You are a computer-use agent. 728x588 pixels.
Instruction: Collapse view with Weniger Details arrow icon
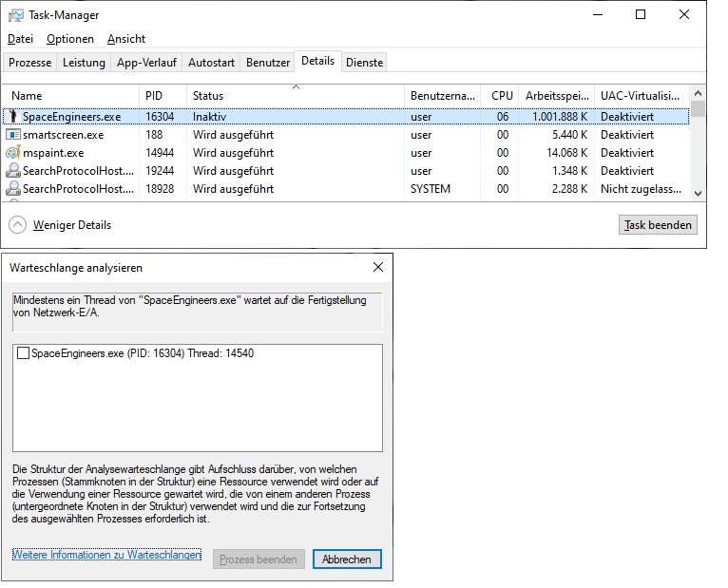click(x=18, y=225)
